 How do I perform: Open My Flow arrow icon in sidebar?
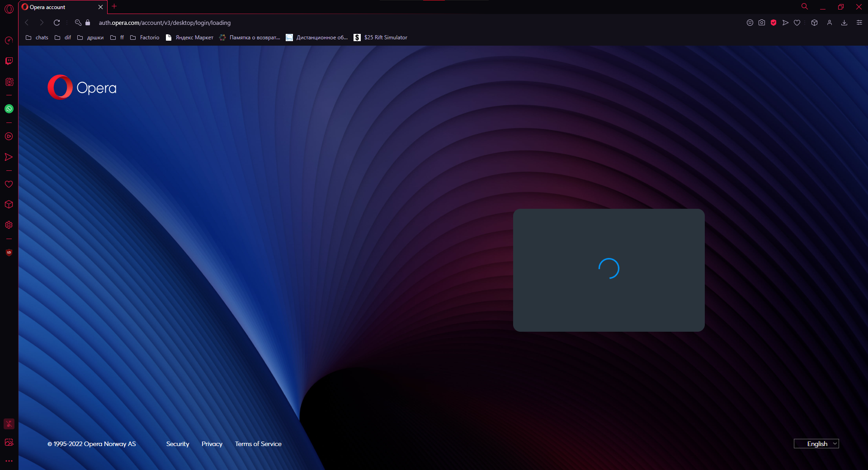click(x=9, y=157)
